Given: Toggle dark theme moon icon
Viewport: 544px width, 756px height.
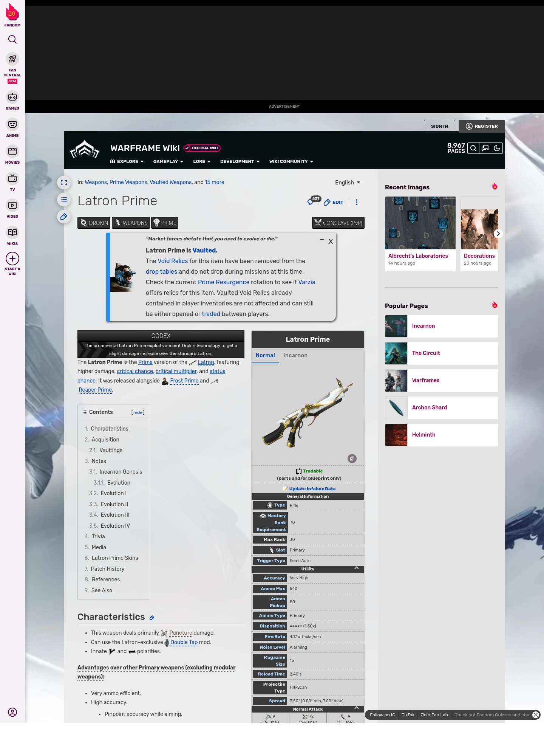Looking at the screenshot, I should click(497, 148).
